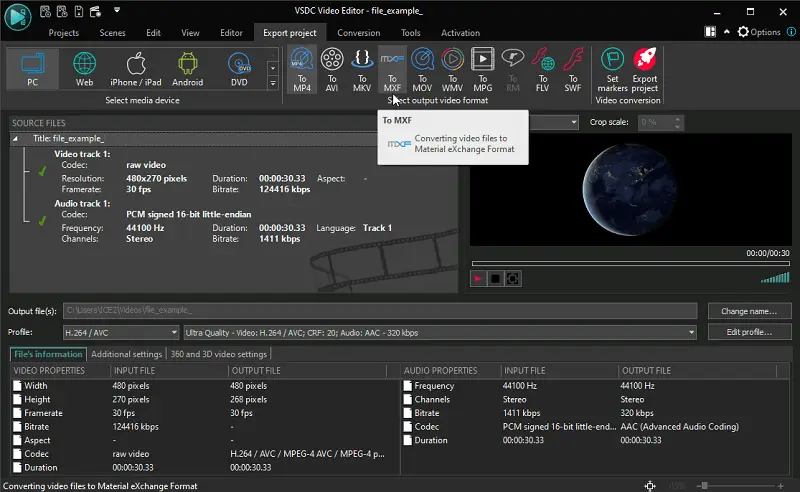Open Edit ribbon tab

153,33
